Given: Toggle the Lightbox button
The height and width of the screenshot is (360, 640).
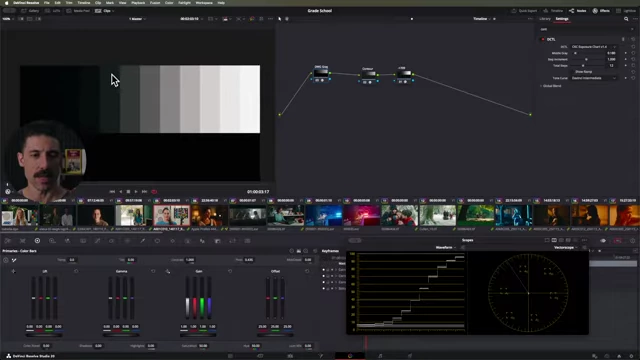Looking at the screenshot, I should (626, 11).
